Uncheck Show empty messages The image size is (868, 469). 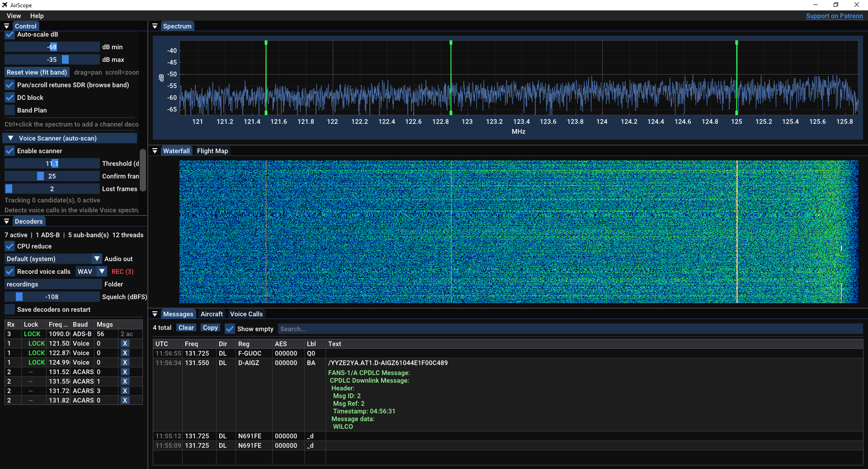click(x=230, y=329)
